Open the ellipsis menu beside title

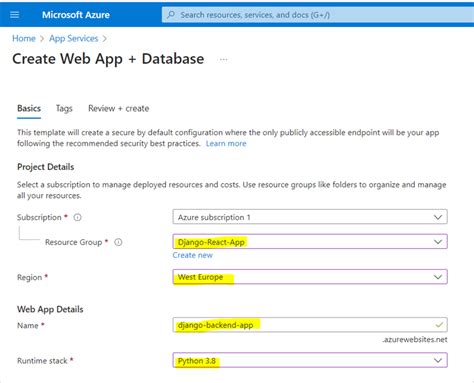(x=224, y=60)
